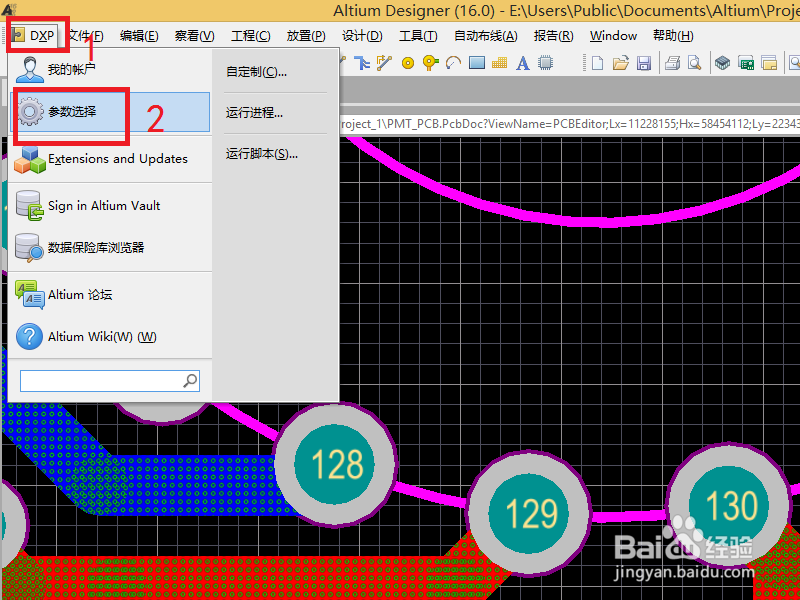800x600 pixels.
Task: Click the Open document toolbar icon
Action: click(621, 63)
